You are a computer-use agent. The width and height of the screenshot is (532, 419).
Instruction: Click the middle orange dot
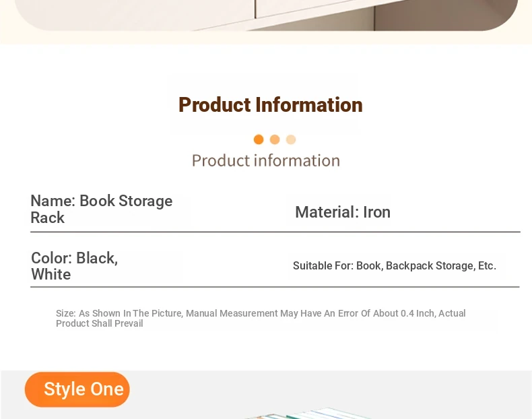coord(275,139)
